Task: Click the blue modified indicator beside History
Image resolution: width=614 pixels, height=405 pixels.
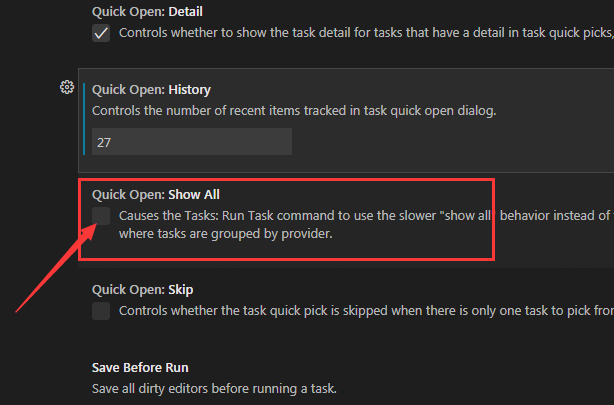Action: tap(85, 119)
